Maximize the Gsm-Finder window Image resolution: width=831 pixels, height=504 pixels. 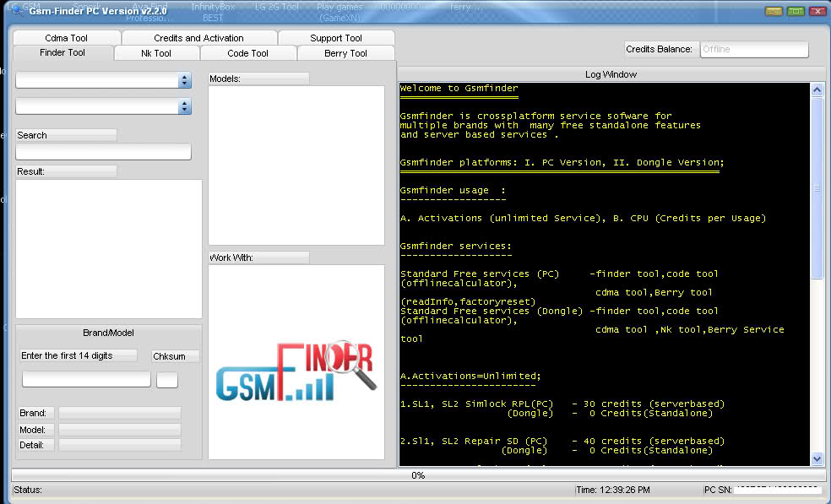796,11
